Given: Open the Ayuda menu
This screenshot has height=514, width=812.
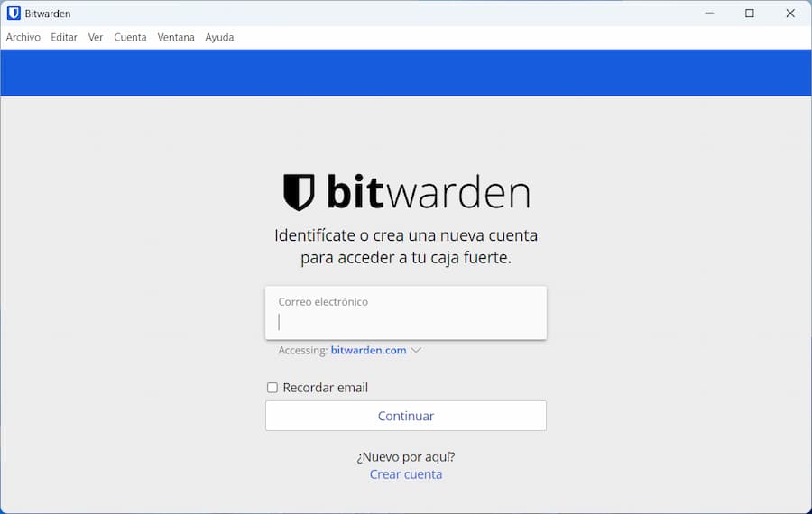Looking at the screenshot, I should coord(219,37).
